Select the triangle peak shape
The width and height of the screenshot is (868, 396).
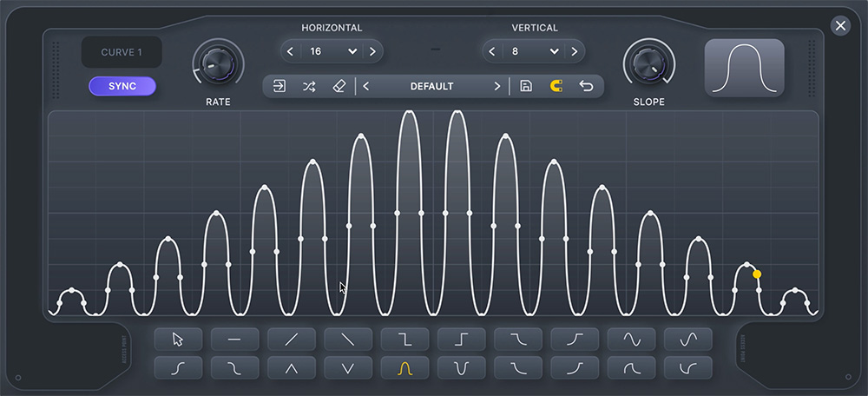coord(291,367)
